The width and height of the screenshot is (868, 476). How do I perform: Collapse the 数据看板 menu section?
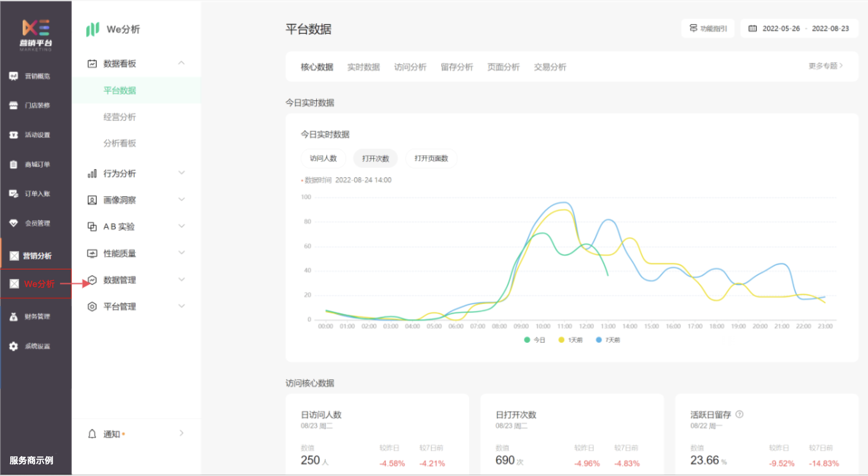pos(182,63)
